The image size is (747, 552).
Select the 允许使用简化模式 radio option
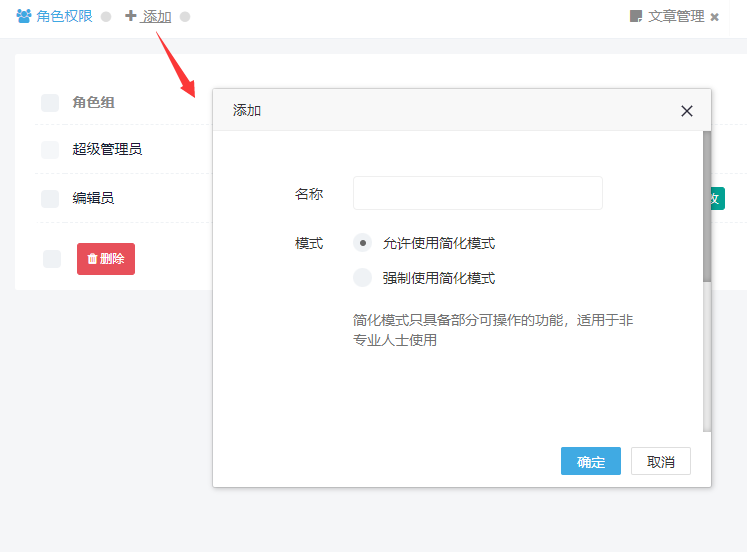pos(363,243)
